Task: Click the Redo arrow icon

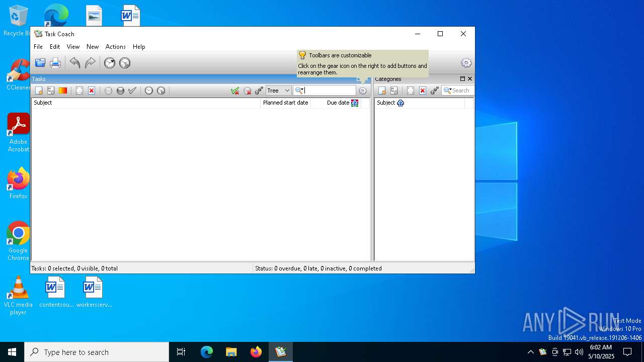Action: pyautogui.click(x=90, y=63)
